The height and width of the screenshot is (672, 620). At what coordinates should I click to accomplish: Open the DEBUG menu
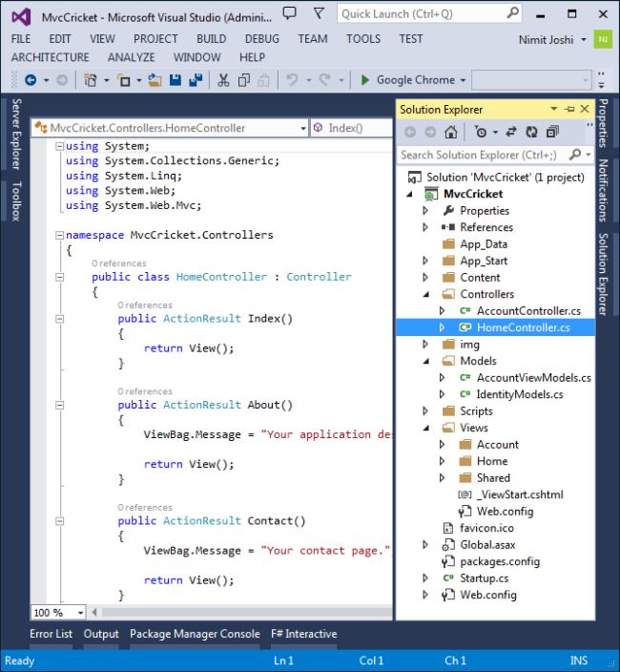click(262, 39)
